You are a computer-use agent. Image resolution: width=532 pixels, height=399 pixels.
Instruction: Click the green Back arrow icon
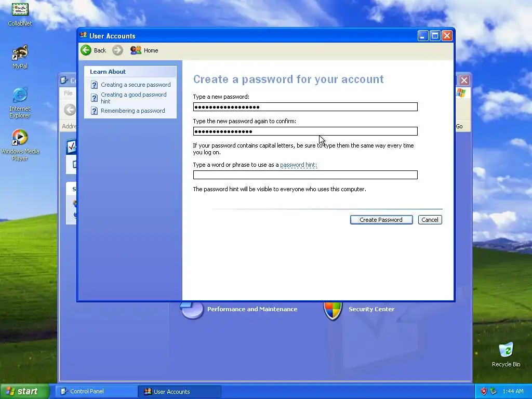point(86,50)
